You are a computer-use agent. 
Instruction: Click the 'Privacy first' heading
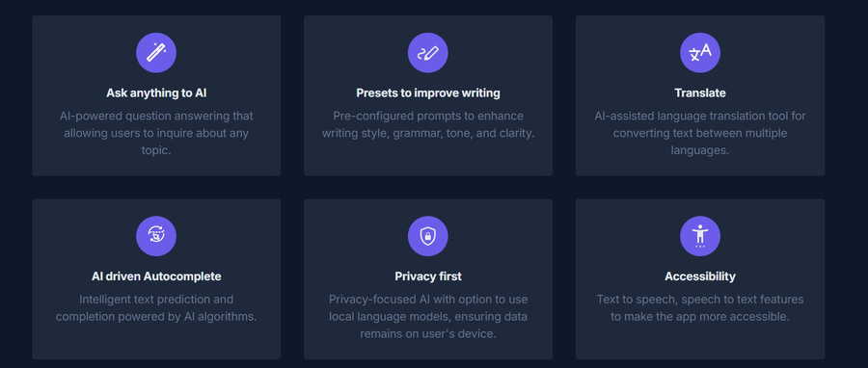click(x=428, y=276)
